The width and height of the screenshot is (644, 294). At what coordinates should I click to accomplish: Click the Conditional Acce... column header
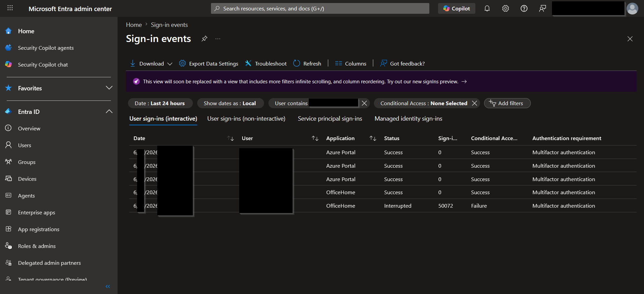(x=494, y=138)
